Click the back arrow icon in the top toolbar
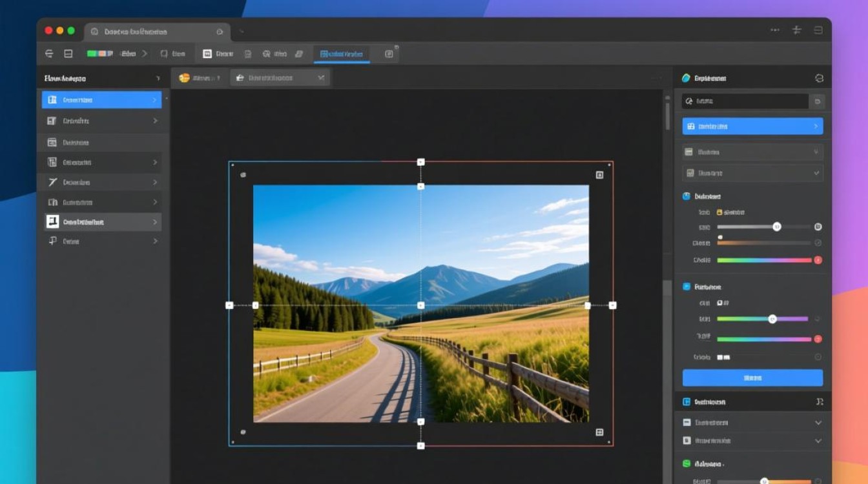The image size is (868, 484). (x=49, y=54)
